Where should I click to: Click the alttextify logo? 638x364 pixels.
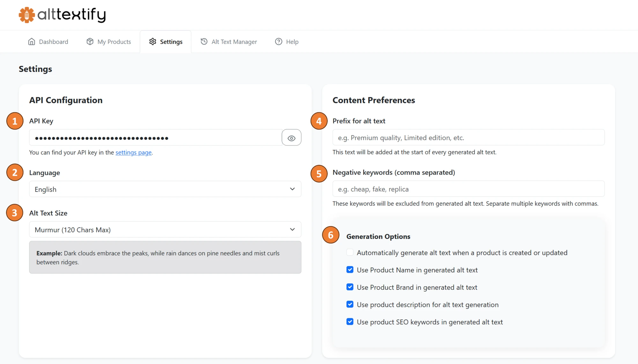point(63,15)
